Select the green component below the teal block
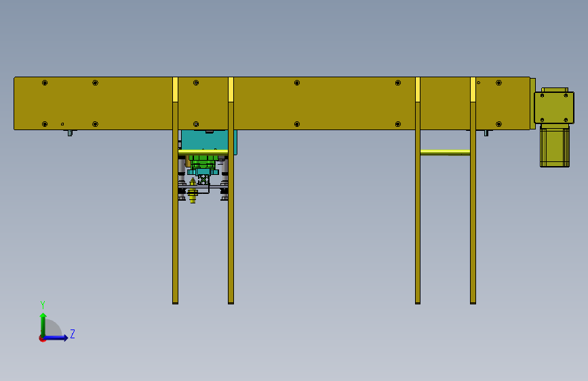Viewport: 588px width, 381px height. 203,161
